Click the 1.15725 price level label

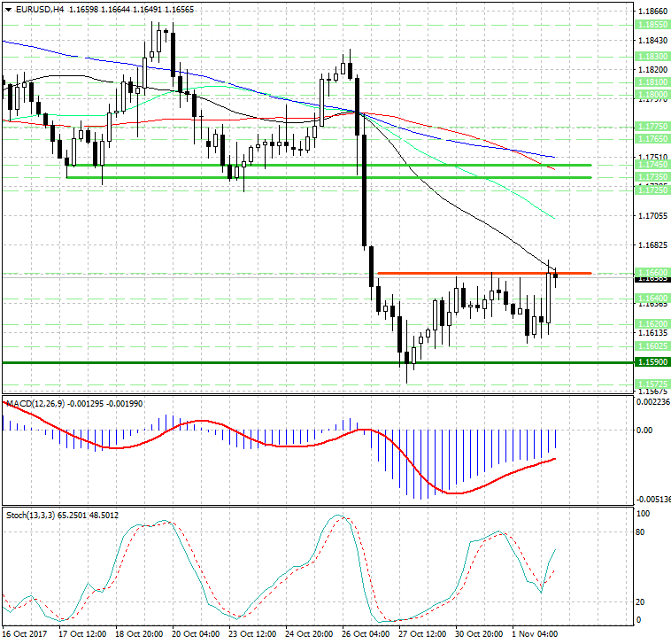(651, 384)
